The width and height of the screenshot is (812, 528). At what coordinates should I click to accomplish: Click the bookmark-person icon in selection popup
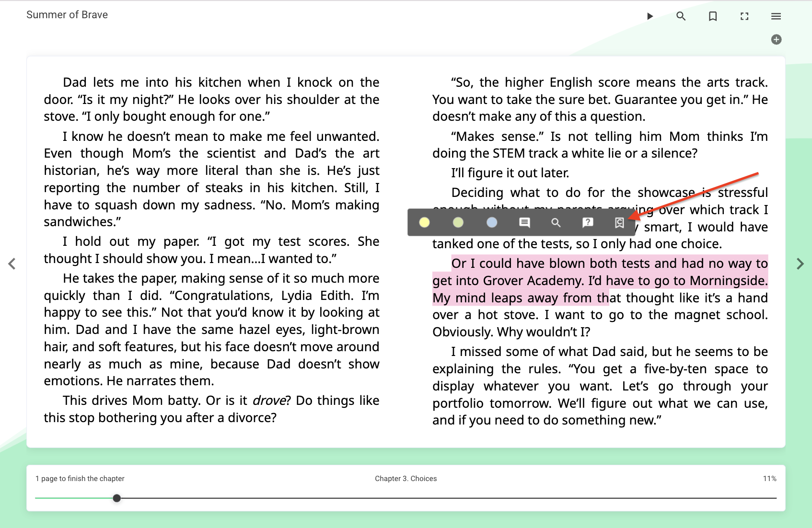(x=619, y=223)
